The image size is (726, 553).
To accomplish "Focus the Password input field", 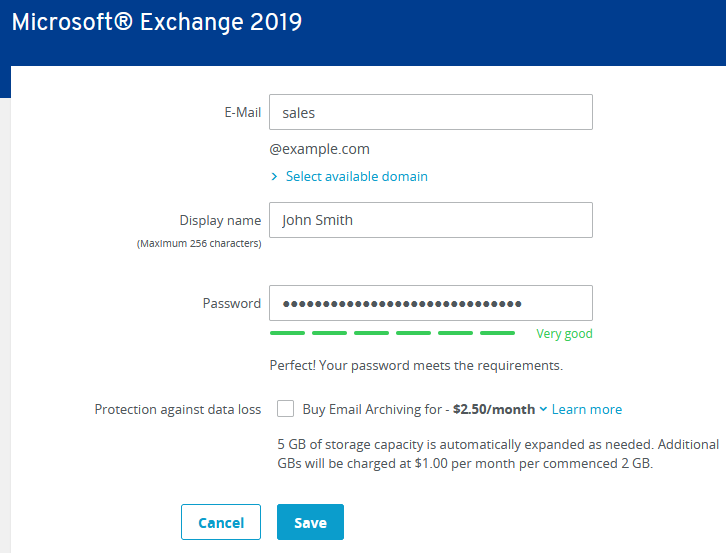I will click(431, 303).
